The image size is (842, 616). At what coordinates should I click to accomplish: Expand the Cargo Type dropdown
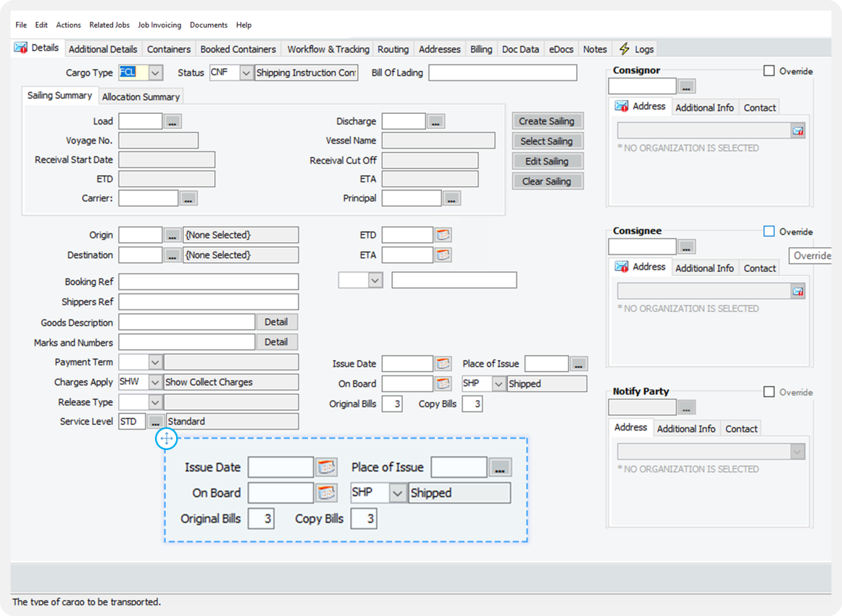click(x=156, y=72)
